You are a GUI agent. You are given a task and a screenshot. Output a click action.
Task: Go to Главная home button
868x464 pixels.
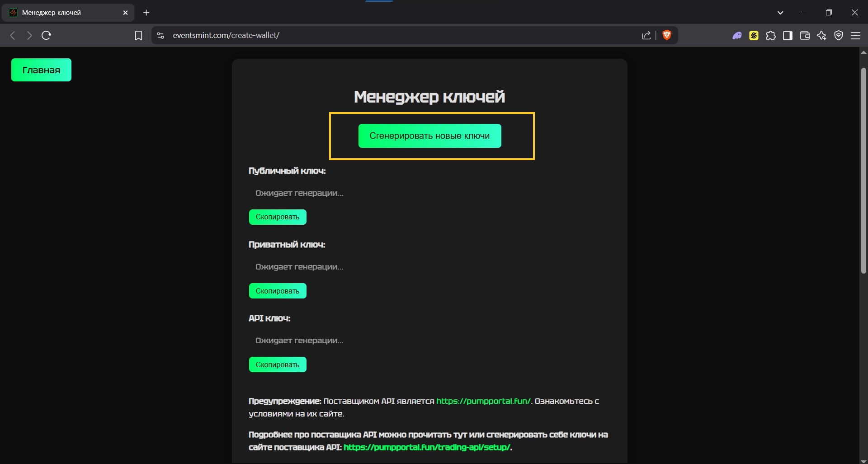tap(41, 70)
